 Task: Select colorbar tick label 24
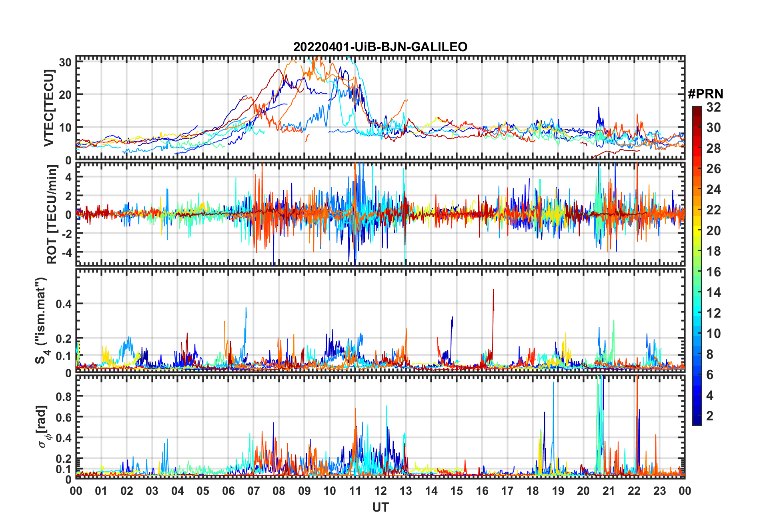pyautogui.click(x=713, y=190)
